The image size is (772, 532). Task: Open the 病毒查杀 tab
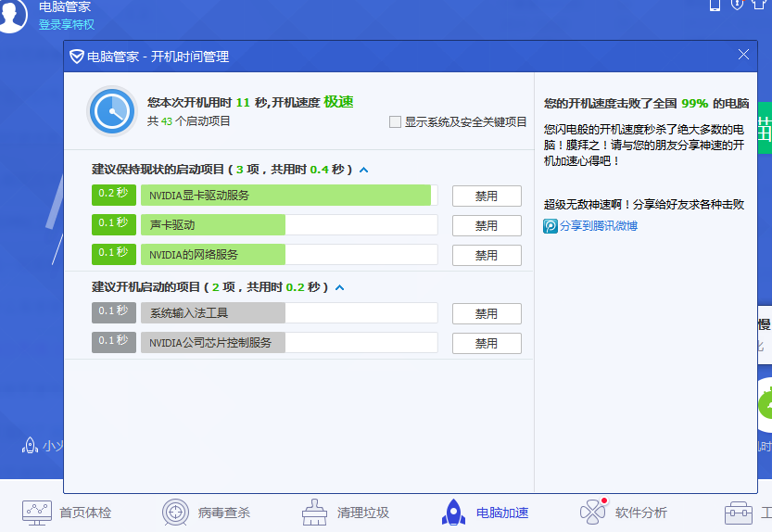207,513
